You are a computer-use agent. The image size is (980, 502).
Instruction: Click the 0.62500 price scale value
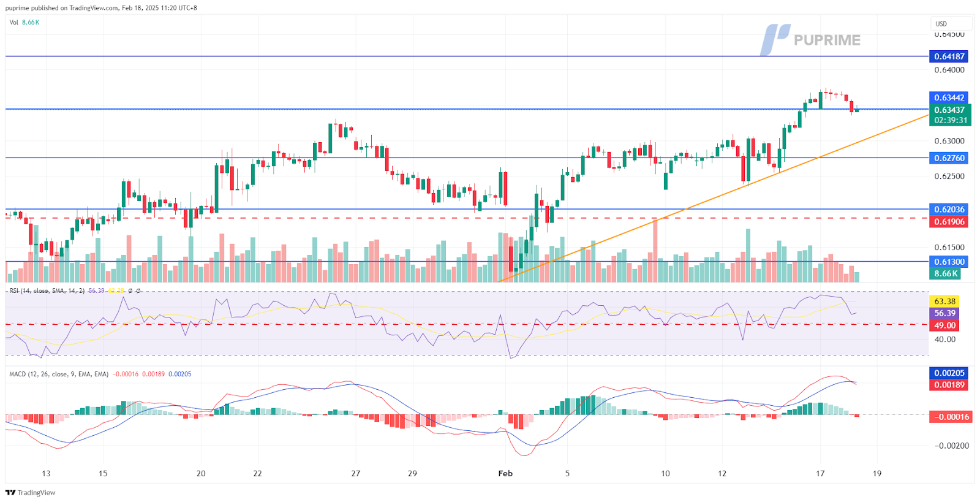click(x=949, y=177)
